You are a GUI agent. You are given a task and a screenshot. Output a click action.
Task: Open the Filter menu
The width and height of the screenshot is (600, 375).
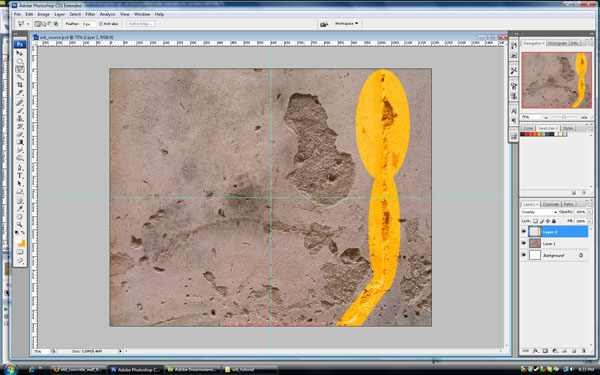90,14
